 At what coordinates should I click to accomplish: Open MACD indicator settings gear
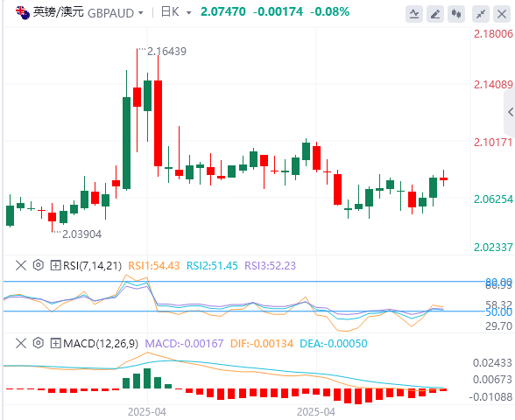click(x=39, y=344)
